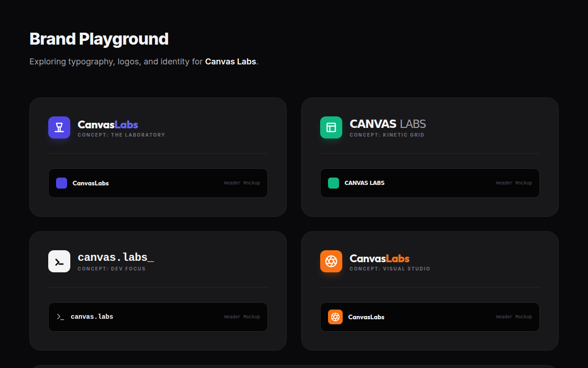The width and height of the screenshot is (588, 368).
Task: Click the Brand Playground heading
Action: tap(99, 39)
